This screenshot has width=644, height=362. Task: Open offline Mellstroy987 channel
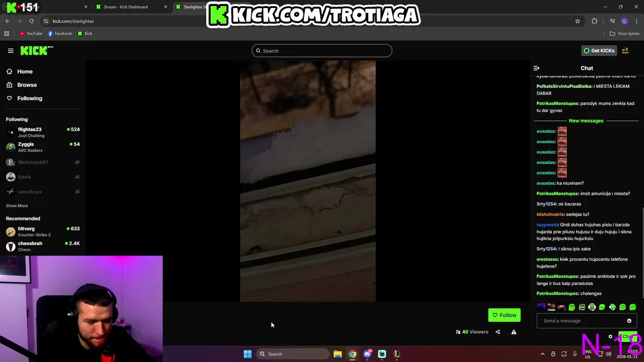43,162
